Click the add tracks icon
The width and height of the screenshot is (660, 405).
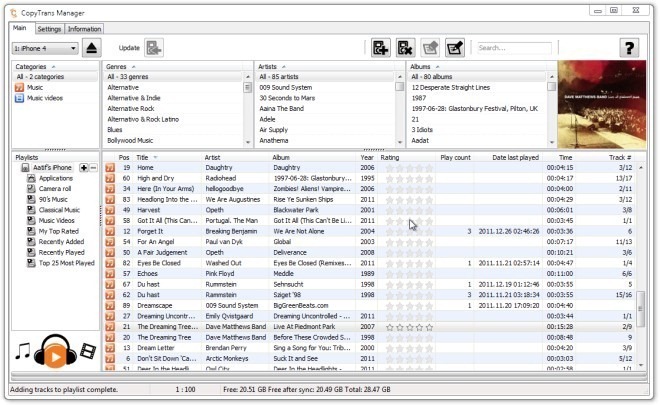(381, 48)
